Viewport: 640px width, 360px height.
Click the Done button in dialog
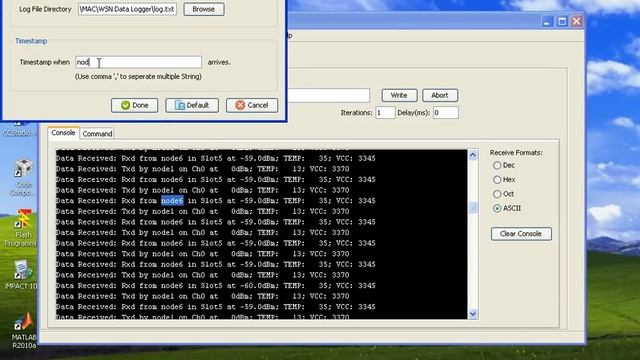(x=134, y=105)
